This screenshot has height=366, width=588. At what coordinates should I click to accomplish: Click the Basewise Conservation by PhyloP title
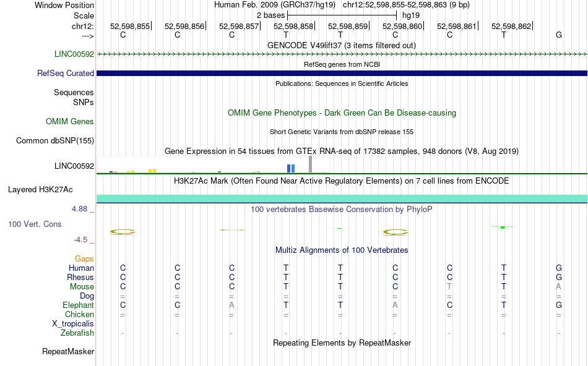coord(342,210)
